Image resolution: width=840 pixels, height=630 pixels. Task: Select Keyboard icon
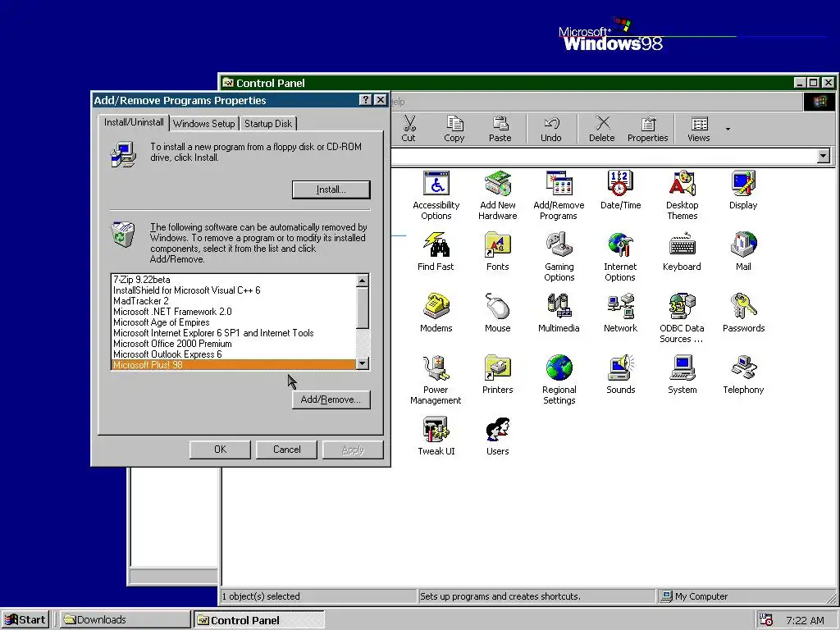coord(682,251)
